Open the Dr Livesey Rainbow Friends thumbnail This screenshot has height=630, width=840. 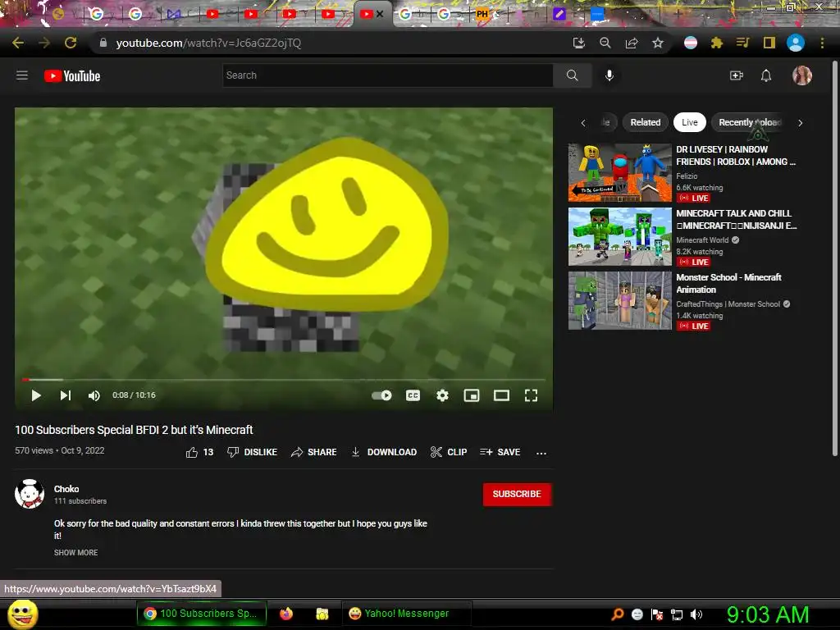[x=620, y=172]
